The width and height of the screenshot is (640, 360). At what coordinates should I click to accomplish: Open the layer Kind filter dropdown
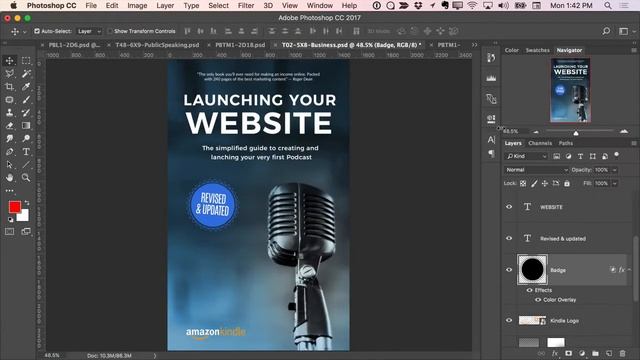pos(526,156)
